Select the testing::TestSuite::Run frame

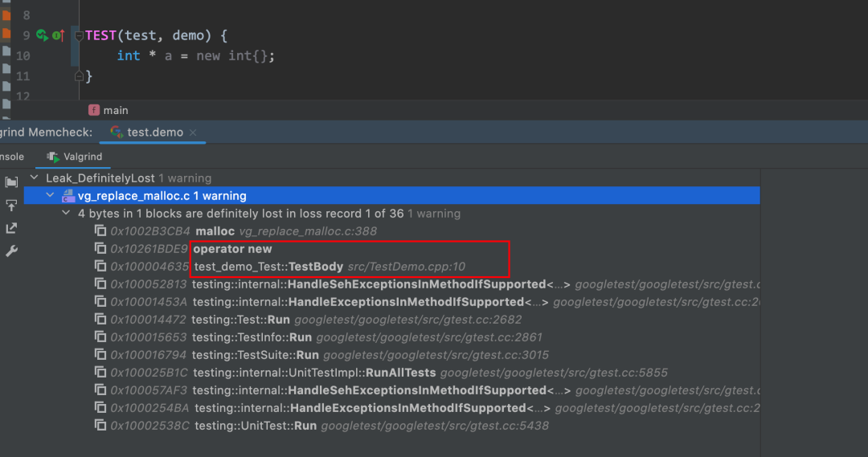point(256,354)
